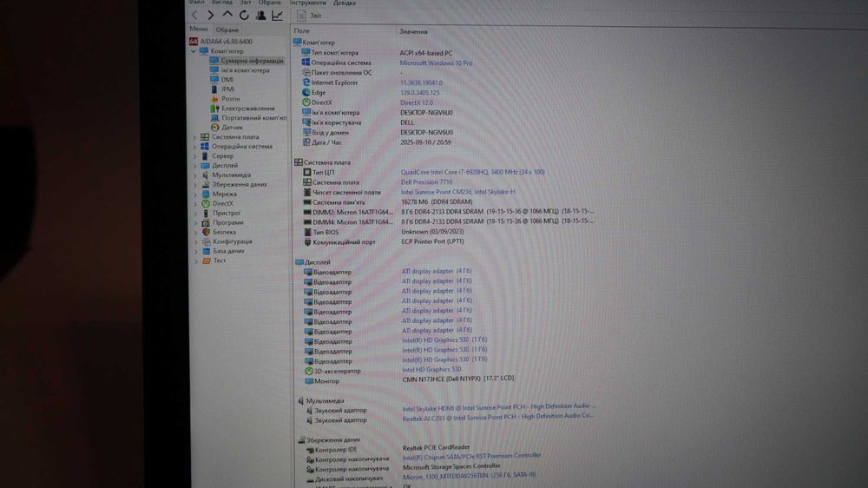This screenshot has height=488, width=868.
Task: Open the Обране menu in menu bar
Action: tap(270, 3)
